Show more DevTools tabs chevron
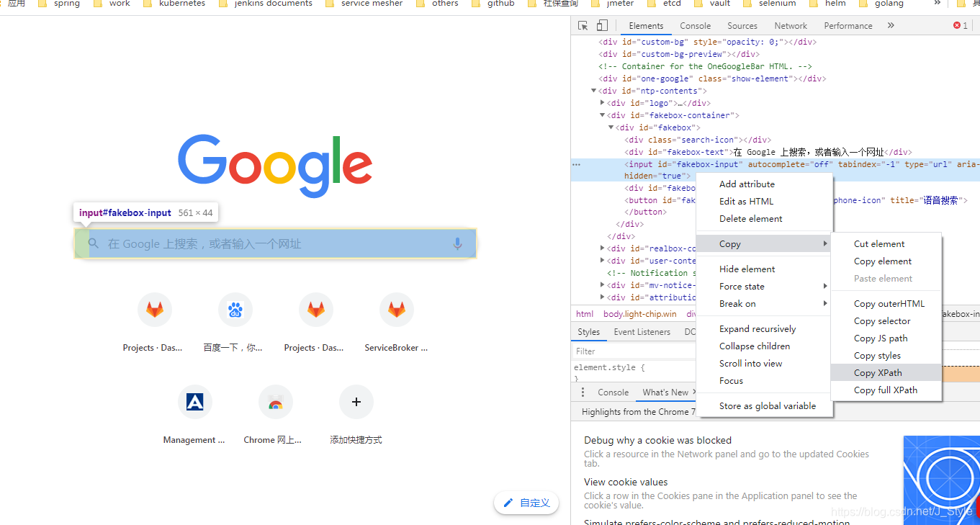This screenshot has height=525, width=980. 891,26
